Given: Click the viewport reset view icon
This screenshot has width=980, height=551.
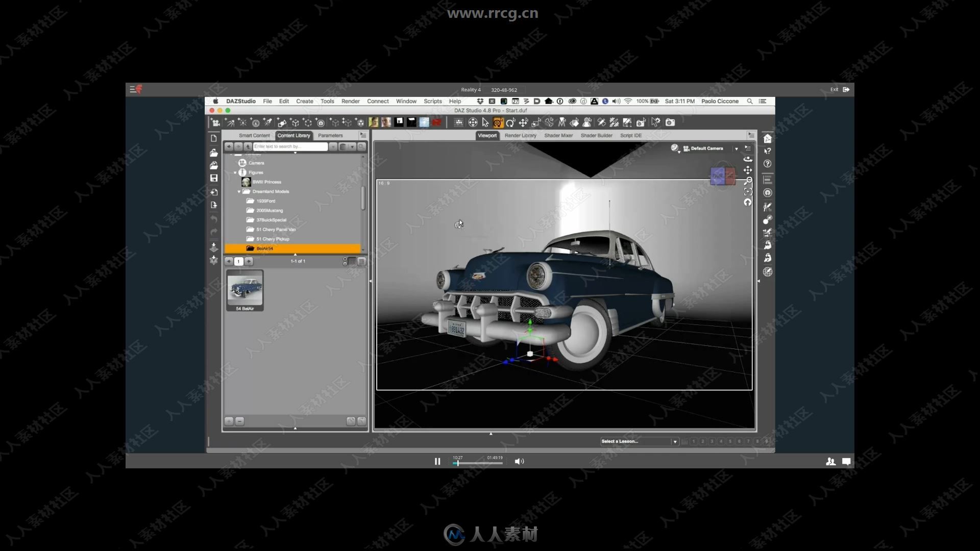Looking at the screenshot, I should coord(748,203).
